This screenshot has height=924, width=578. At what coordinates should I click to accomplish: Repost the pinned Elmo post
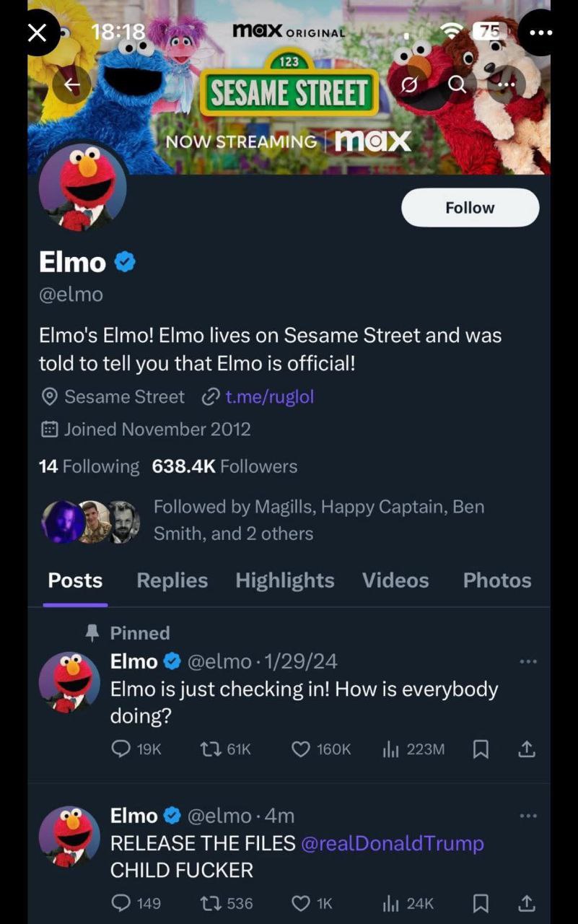pos(210,749)
